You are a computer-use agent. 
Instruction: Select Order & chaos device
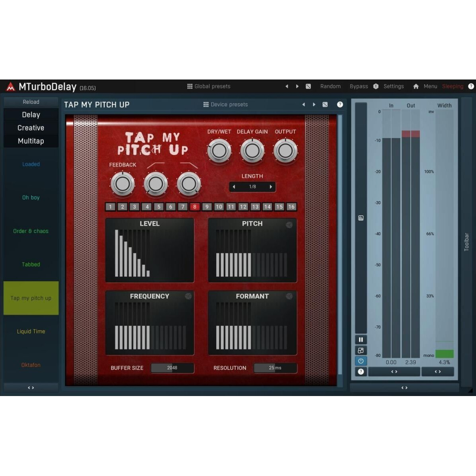[31, 231]
